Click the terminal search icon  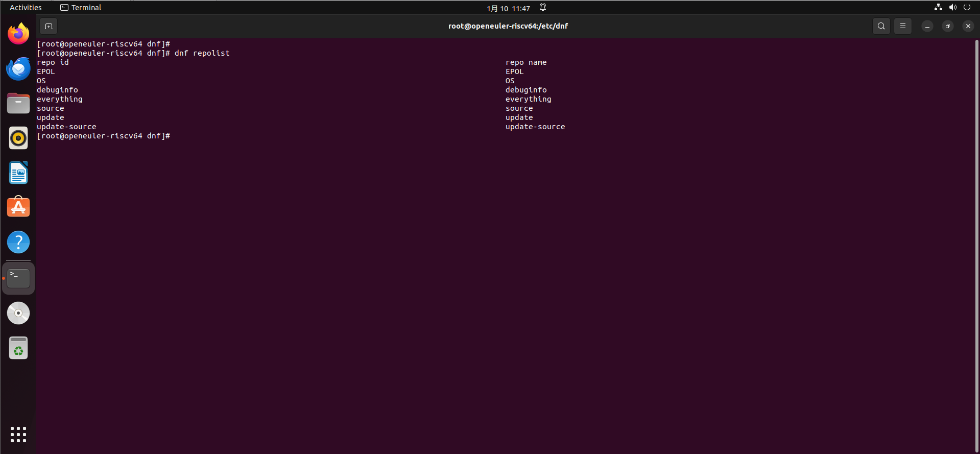click(881, 26)
